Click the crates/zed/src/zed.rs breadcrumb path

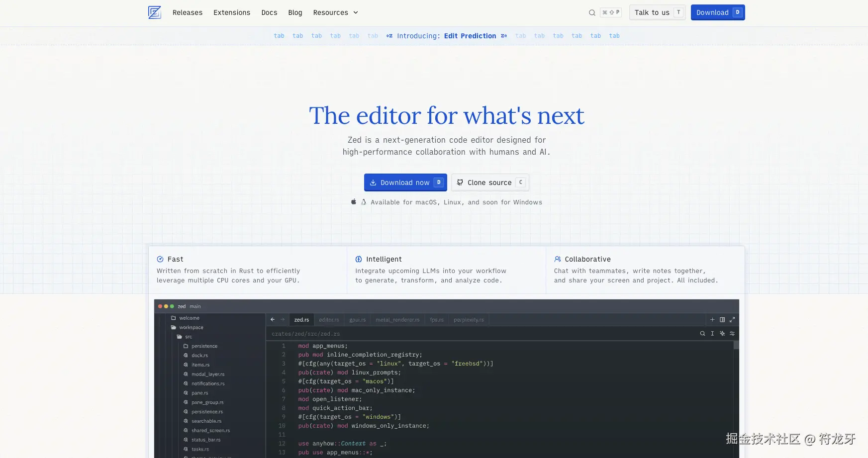[x=306, y=334]
